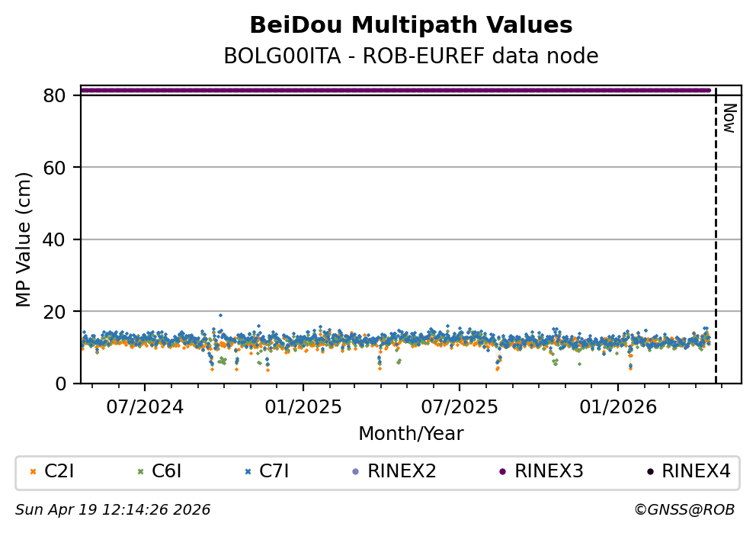Click the BeiDou Multipath Values title
This screenshot has width=756, height=533.
point(411,26)
